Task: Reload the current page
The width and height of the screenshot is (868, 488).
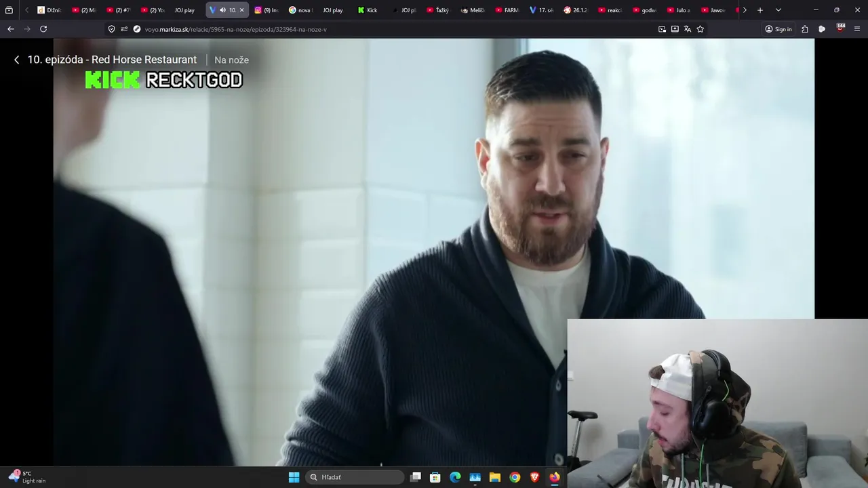Action: (x=43, y=29)
